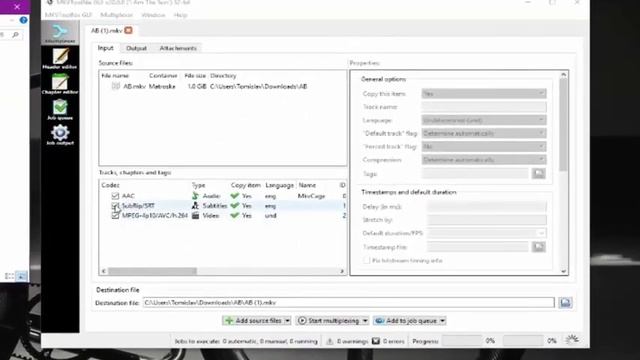Open the Multiplexer tool in sidebar
This screenshot has height=360, width=640.
point(60,33)
